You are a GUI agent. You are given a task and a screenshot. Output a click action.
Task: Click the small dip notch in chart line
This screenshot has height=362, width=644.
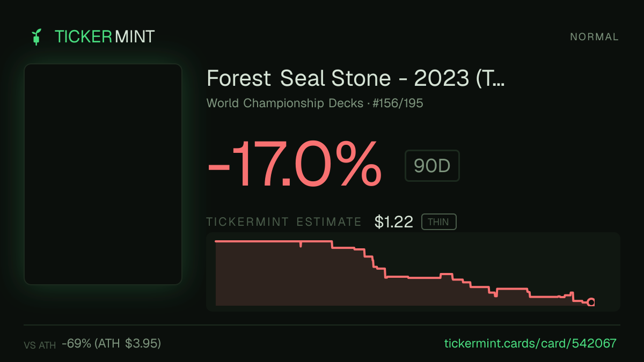301,245
